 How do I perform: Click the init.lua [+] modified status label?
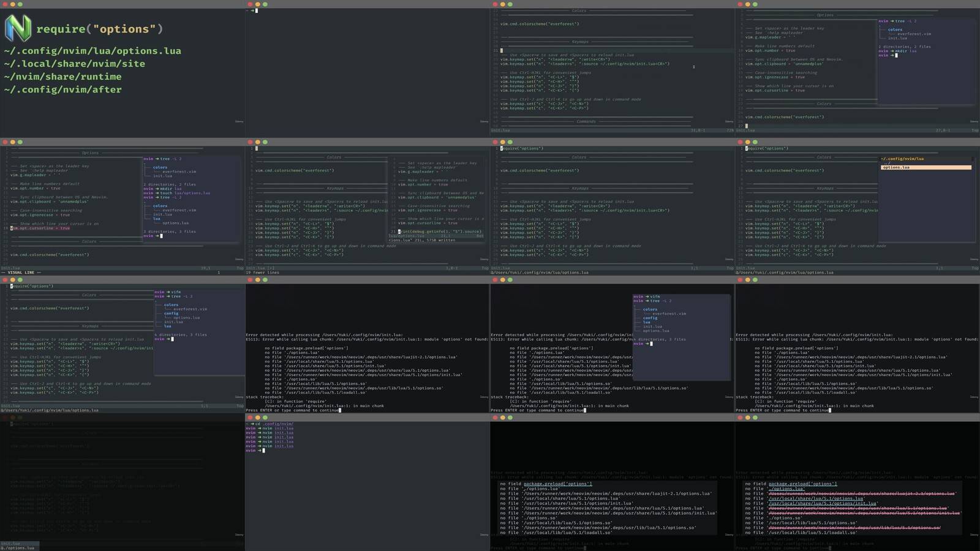click(x=260, y=268)
